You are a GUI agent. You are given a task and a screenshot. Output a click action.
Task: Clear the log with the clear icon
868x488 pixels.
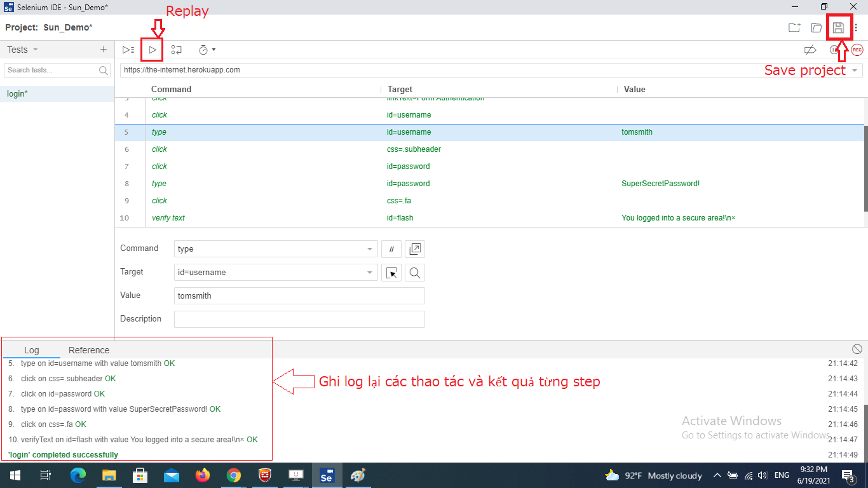click(857, 349)
